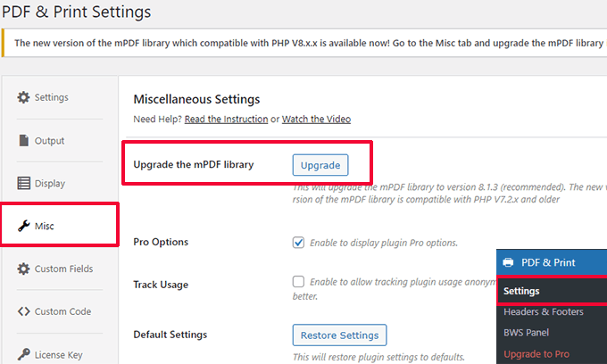Enable the Track Usage checkbox
The width and height of the screenshot is (607, 364).
298,281
